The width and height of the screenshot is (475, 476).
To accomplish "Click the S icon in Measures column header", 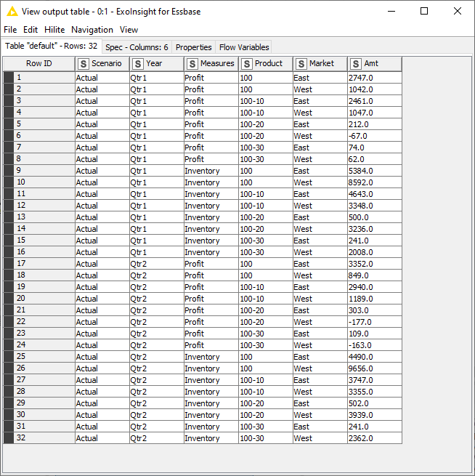I will click(x=192, y=64).
